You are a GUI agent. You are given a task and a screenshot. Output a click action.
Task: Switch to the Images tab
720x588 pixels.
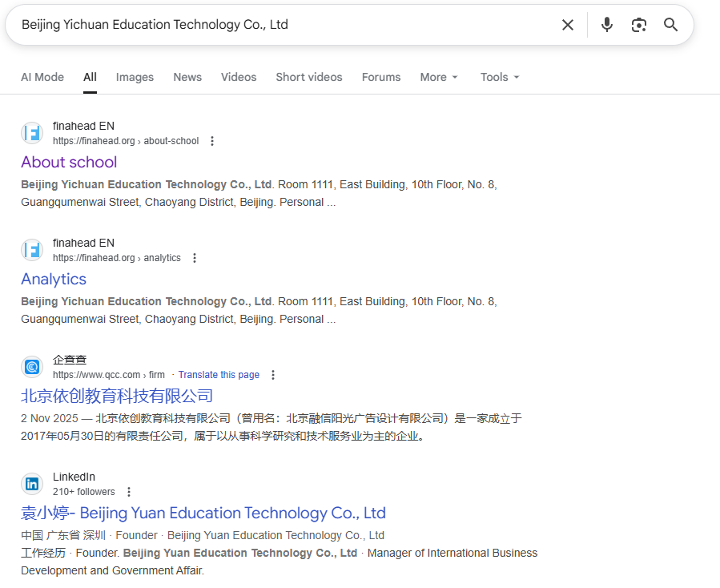(x=135, y=77)
